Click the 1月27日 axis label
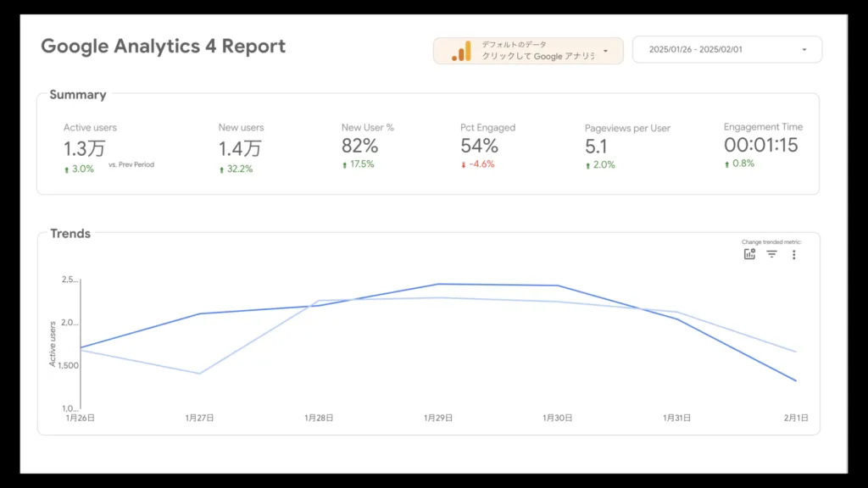The image size is (868, 488). pos(199,418)
